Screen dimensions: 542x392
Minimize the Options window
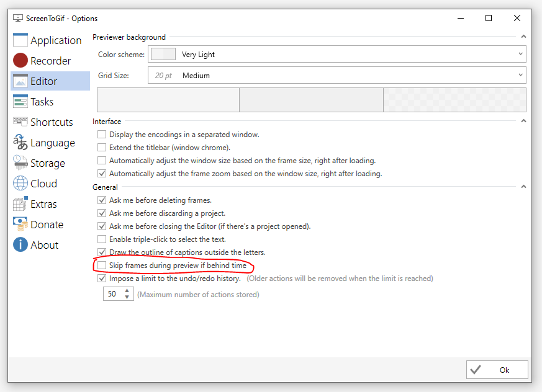point(461,18)
